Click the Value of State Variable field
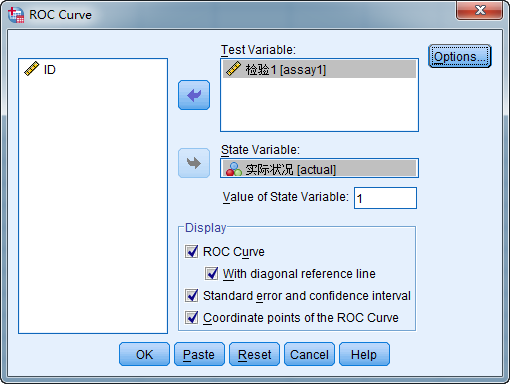Viewport: 510px width, 384px height. point(385,198)
